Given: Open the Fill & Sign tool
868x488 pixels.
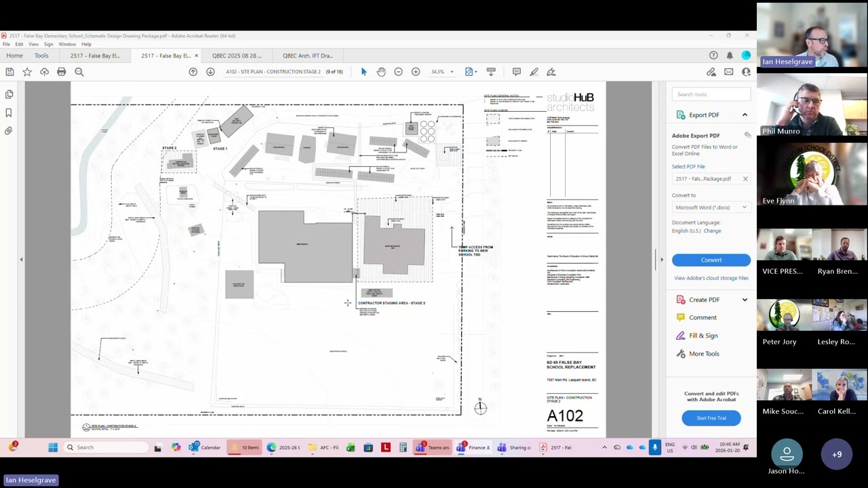Looking at the screenshot, I should (703, 335).
